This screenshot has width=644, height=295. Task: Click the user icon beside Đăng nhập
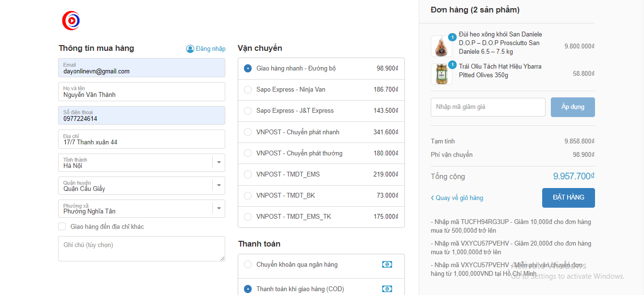coord(190,49)
